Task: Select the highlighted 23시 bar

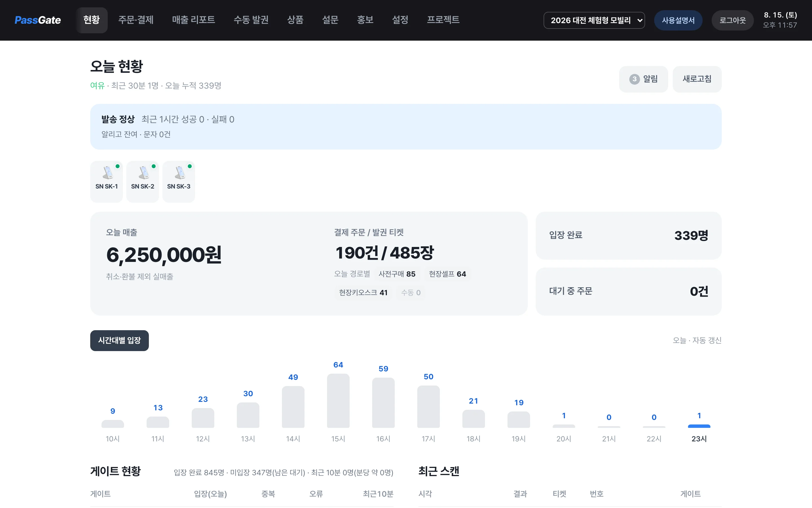Action: (699, 426)
